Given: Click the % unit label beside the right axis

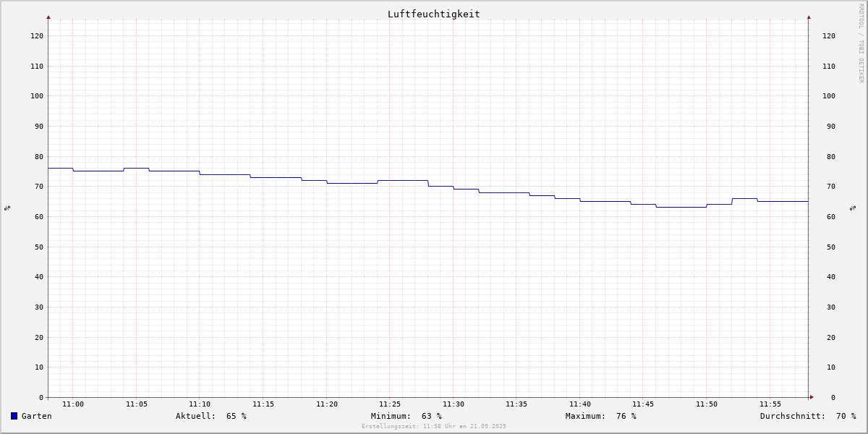Looking at the screenshot, I should pos(853,208).
